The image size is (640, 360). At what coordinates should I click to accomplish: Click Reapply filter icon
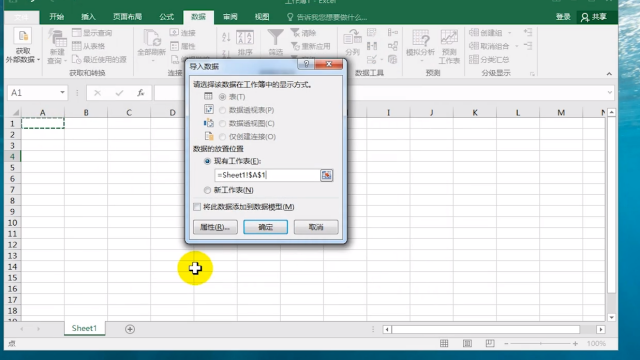295,46
